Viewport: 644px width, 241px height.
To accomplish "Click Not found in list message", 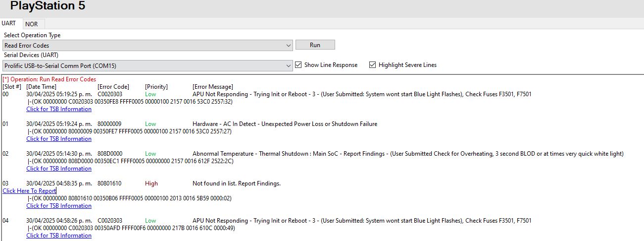I will pyautogui.click(x=237, y=183).
